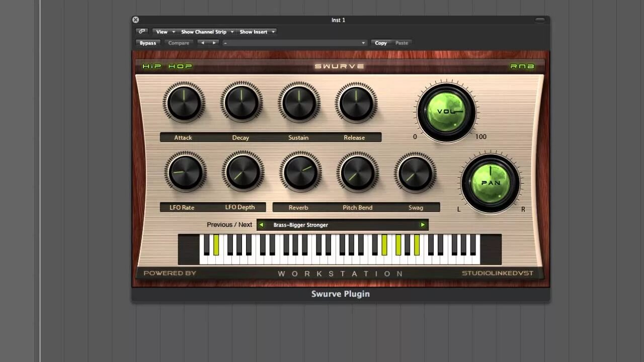Image resolution: width=644 pixels, height=362 pixels.
Task: Click the window collapse pill button
Action: point(540,20)
